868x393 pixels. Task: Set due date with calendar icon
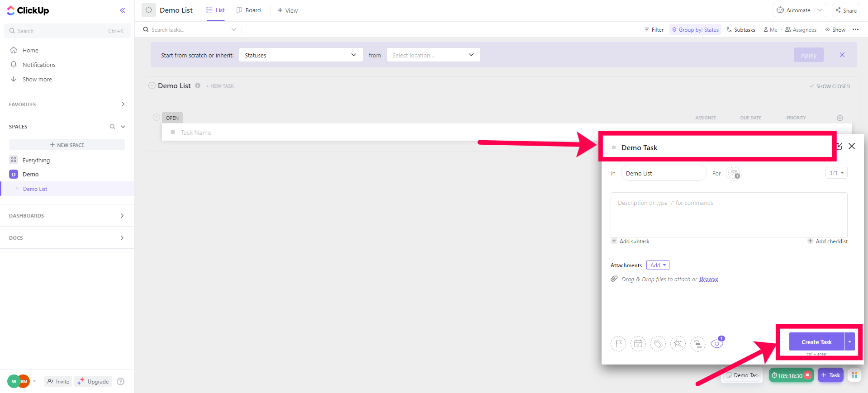point(638,344)
